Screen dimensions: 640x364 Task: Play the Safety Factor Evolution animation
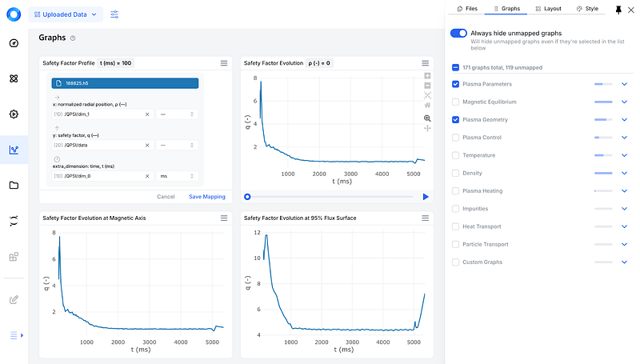(426, 197)
